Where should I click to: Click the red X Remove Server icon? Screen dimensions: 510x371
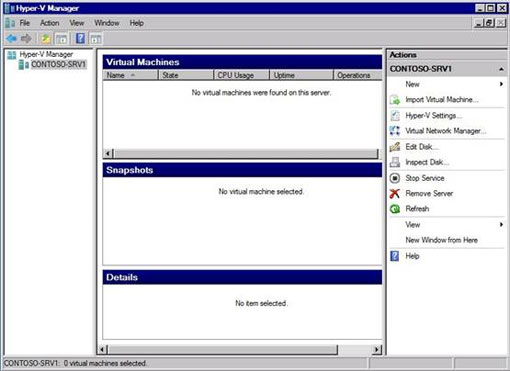[x=395, y=193]
